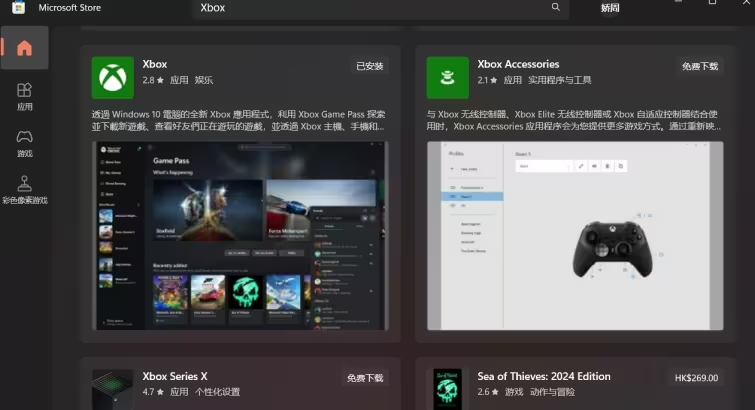This screenshot has height=410, width=755.
Task: Click the search box containing Xbox
Action: click(380, 8)
